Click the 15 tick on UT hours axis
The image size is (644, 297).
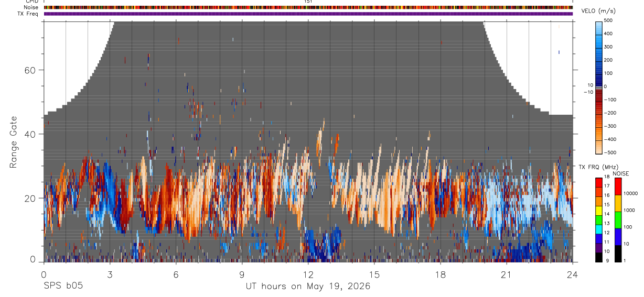click(x=374, y=273)
